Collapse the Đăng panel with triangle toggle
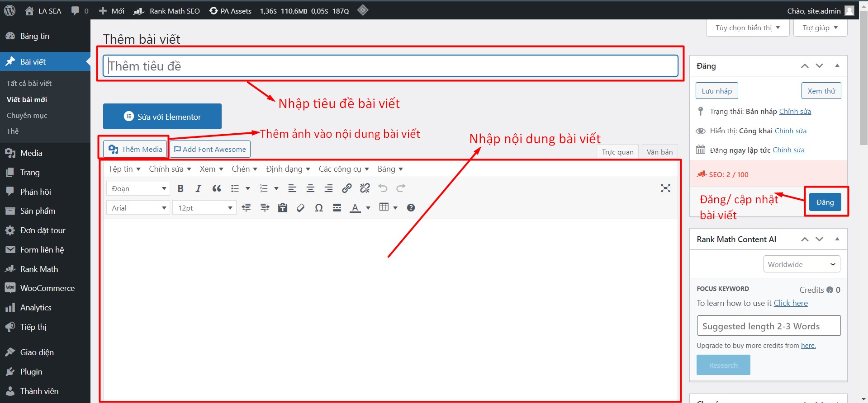This screenshot has height=403, width=868. click(837, 66)
